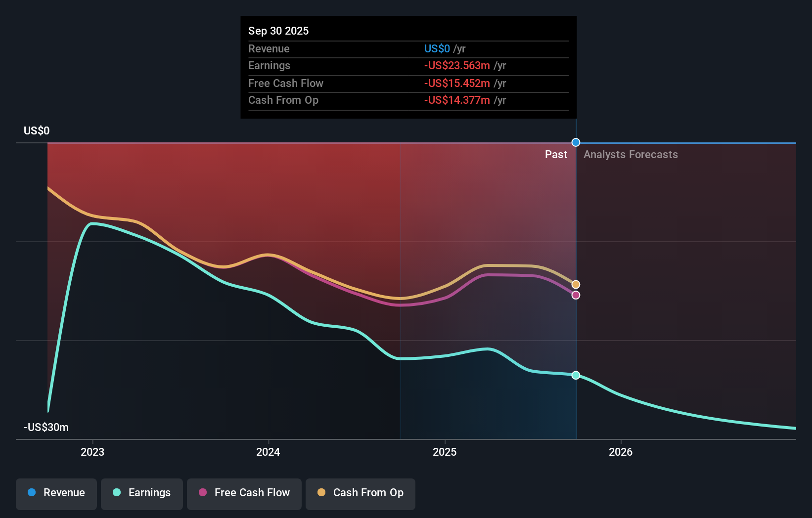Click the 2025 axis label
Screen dimensions: 812x518
[x=445, y=452]
